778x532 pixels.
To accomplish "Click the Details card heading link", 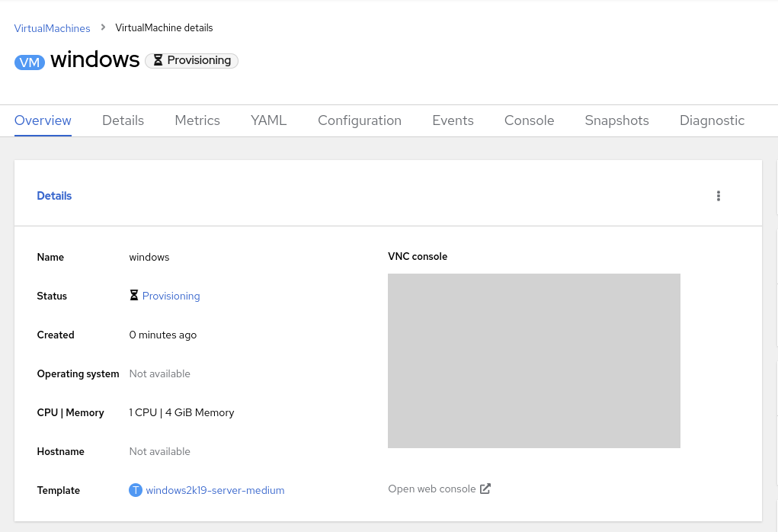I will coord(54,196).
